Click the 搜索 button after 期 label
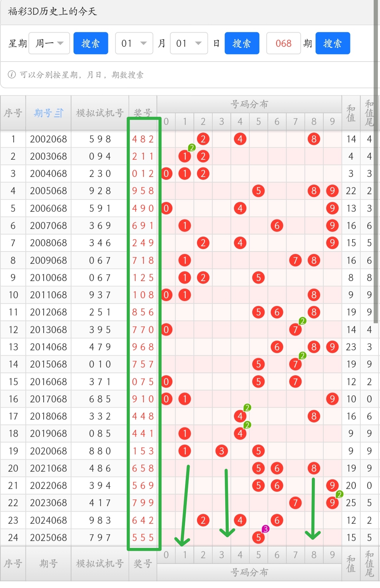This screenshot has width=380, height=588. pos(333,43)
